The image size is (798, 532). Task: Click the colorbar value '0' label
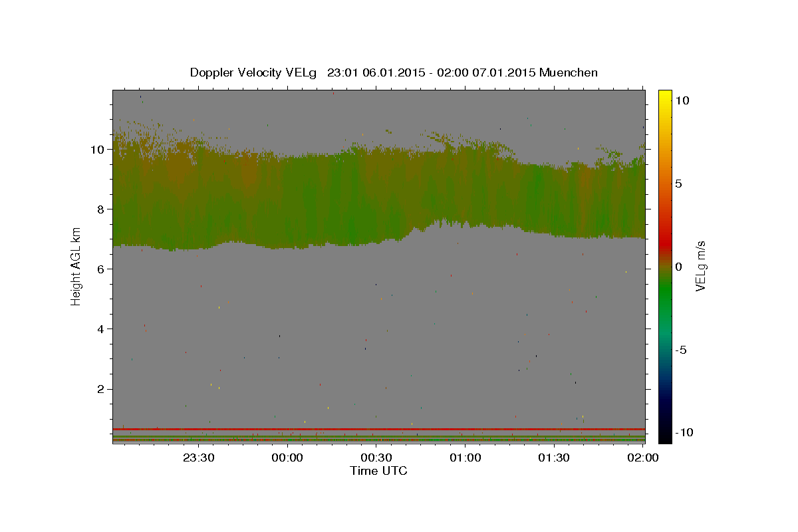click(x=678, y=267)
